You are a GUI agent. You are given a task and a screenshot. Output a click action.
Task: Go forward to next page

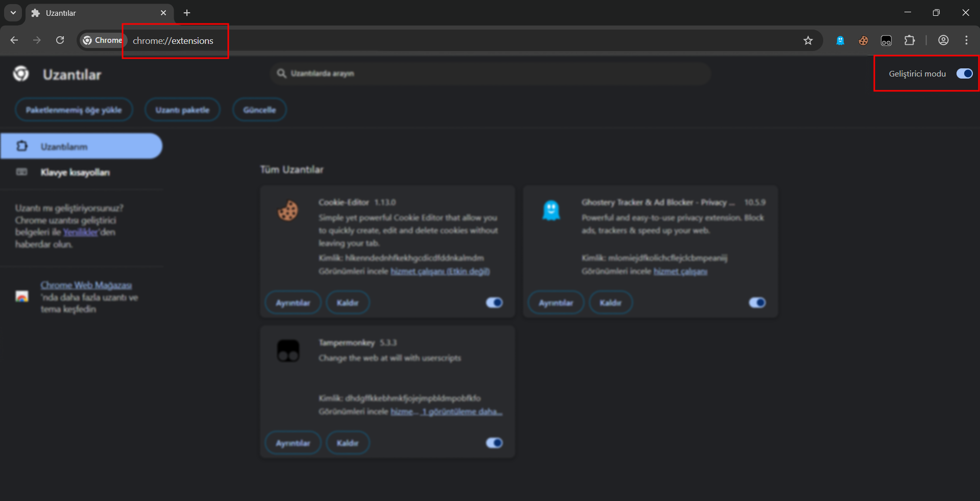(37, 40)
